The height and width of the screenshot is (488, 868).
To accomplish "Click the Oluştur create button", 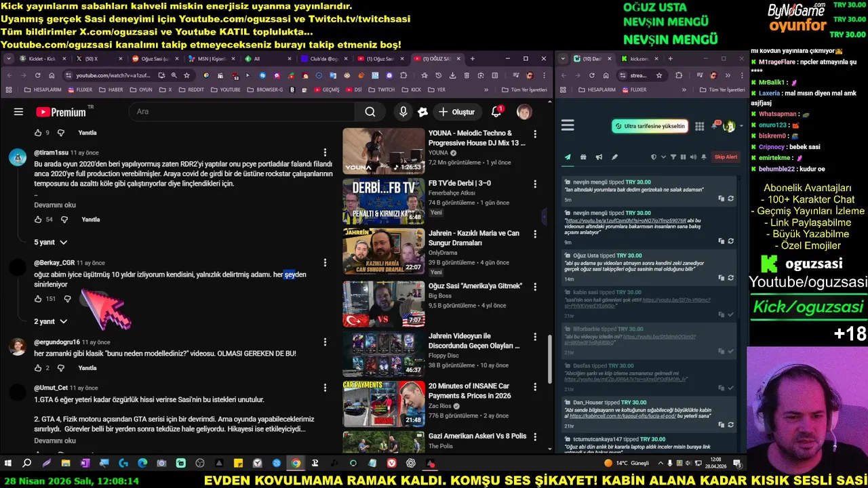I will [x=457, y=112].
